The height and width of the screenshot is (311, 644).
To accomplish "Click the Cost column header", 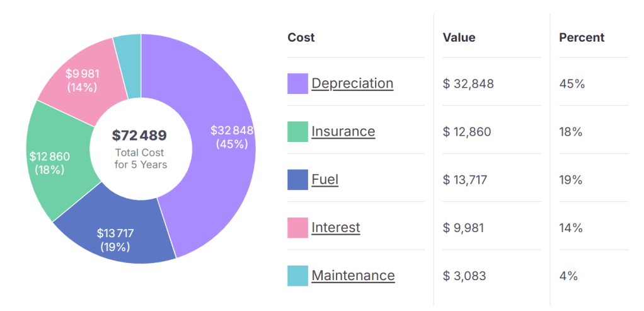I will [301, 38].
